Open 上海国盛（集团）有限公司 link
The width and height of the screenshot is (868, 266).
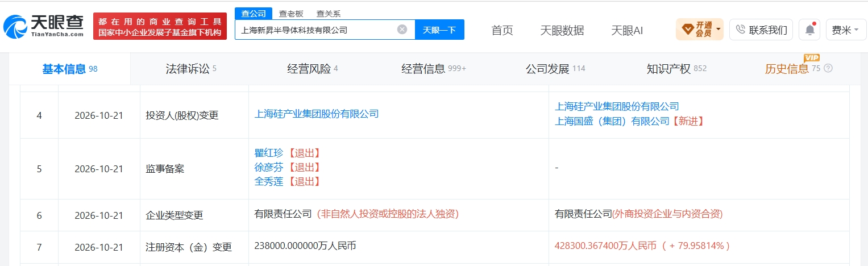[x=612, y=121]
